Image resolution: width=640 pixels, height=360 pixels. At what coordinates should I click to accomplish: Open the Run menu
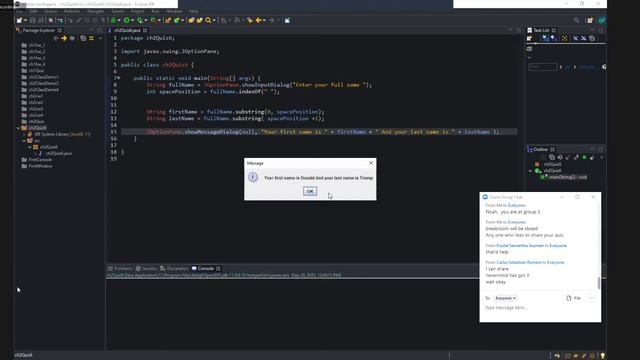tap(156, 11)
